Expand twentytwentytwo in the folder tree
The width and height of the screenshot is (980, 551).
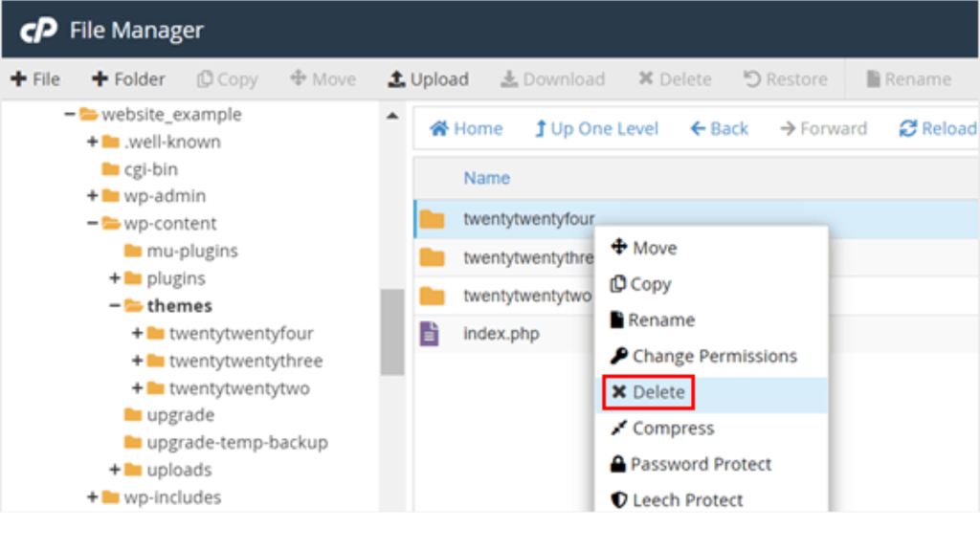[138, 388]
